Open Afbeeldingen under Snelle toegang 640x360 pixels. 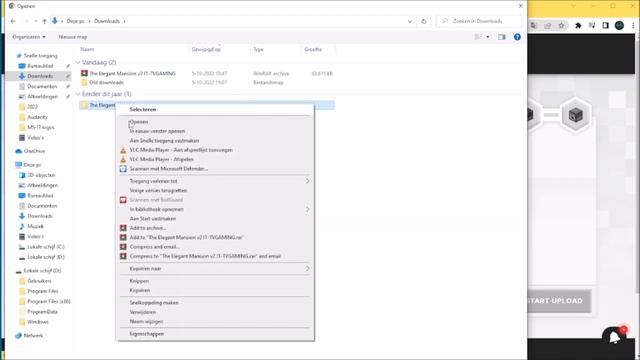point(42,96)
